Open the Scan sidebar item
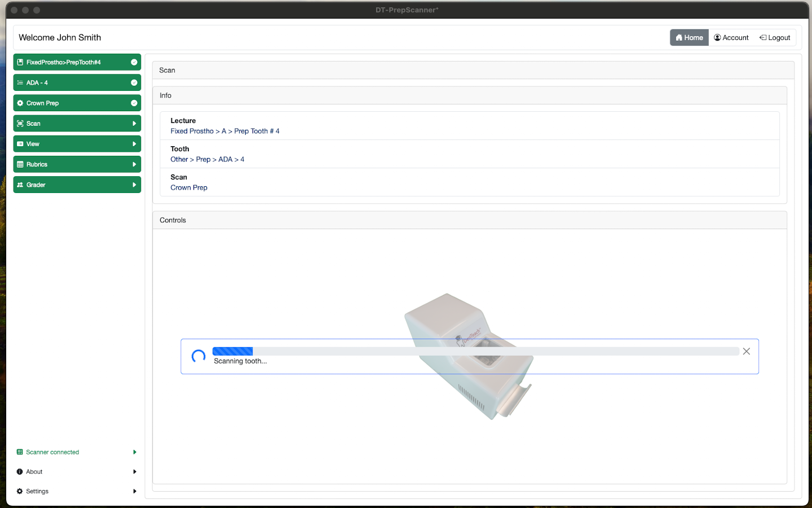 tap(77, 124)
